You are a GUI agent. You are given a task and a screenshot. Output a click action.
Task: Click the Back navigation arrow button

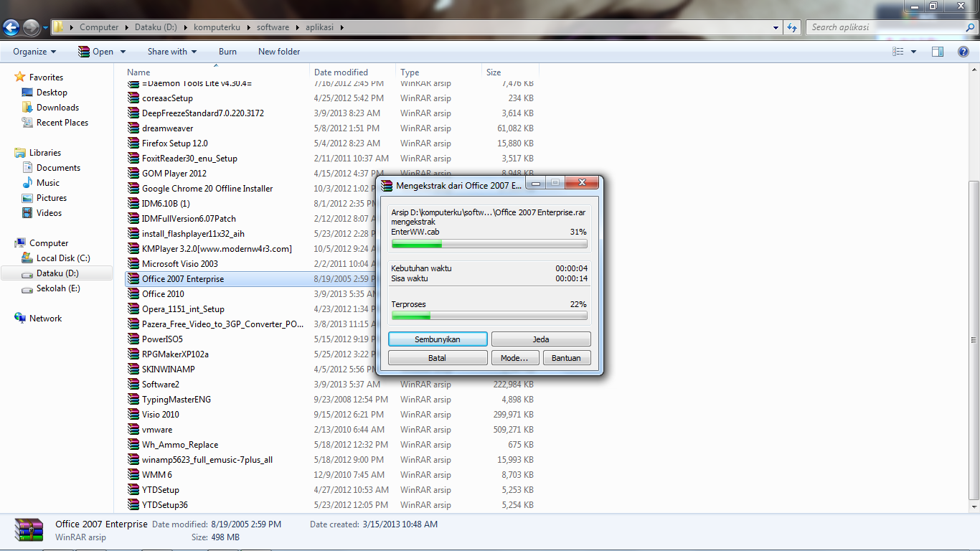[x=11, y=27]
